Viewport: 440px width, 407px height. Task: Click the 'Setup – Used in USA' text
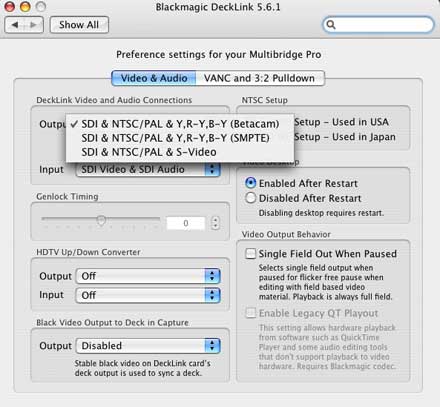[341, 122]
